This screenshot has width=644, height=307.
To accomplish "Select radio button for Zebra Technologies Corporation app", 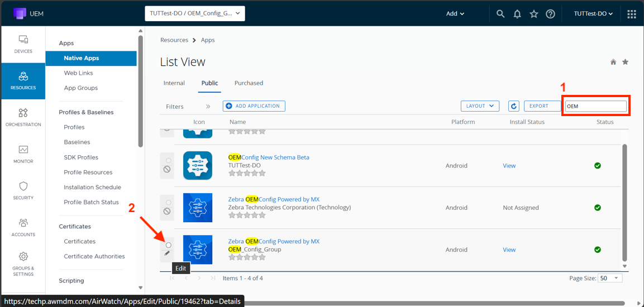I will 169,203.
